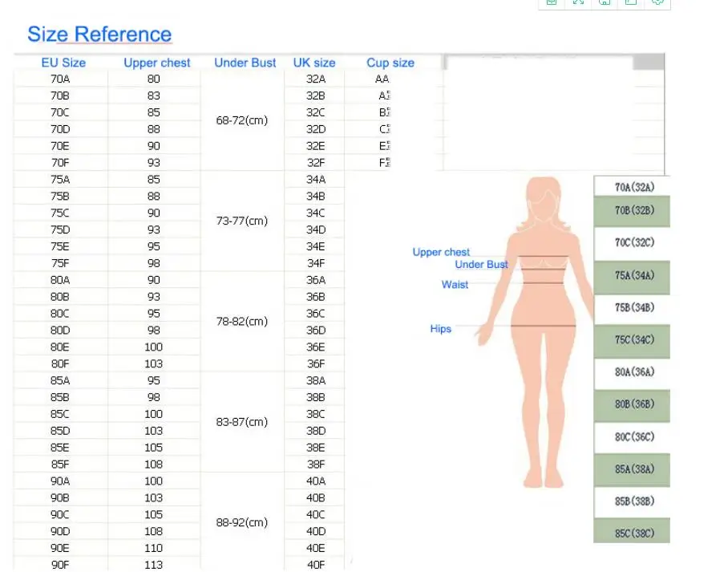Select the 90F EU size cell
The height and width of the screenshot is (572, 728).
click(60, 565)
